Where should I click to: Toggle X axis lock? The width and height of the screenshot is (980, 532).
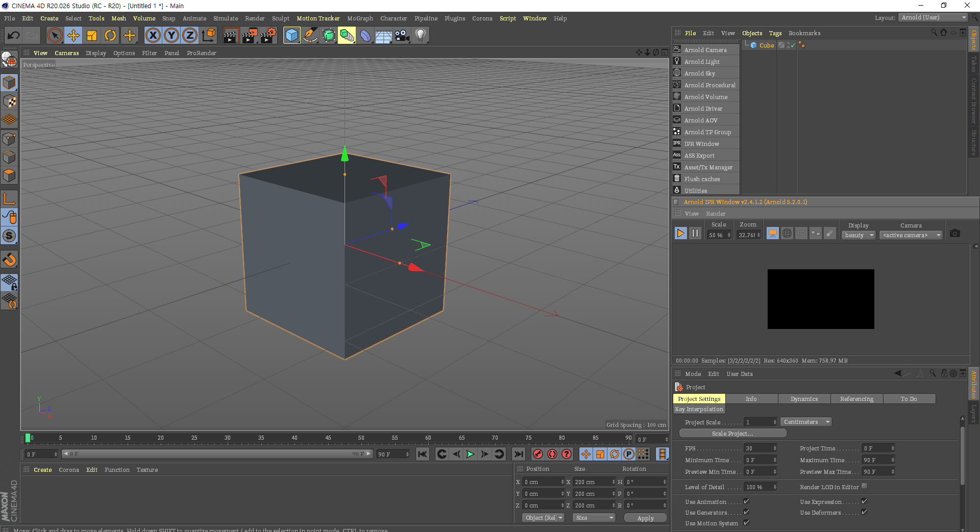(153, 35)
